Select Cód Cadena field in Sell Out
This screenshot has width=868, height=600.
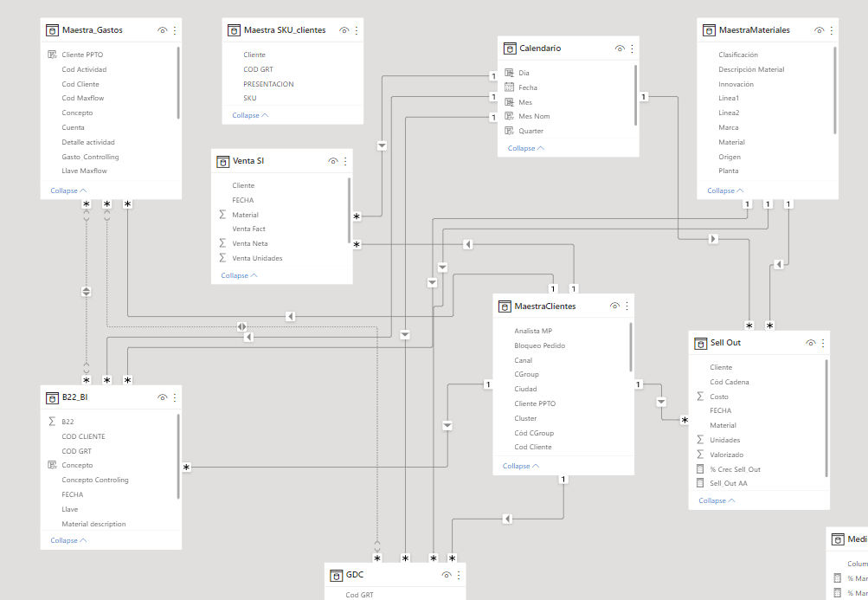[x=729, y=383]
